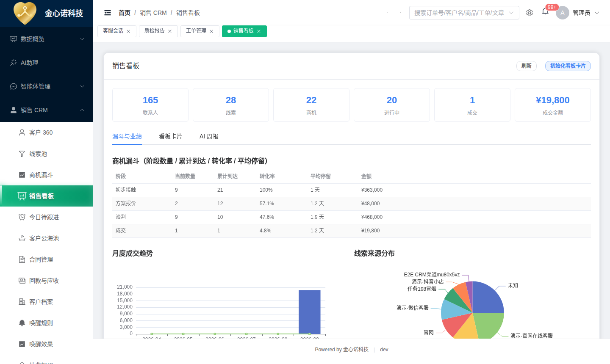Click the 成交金额 ¥19,800 stat card
The height and width of the screenshot is (364, 610).
tap(553, 105)
